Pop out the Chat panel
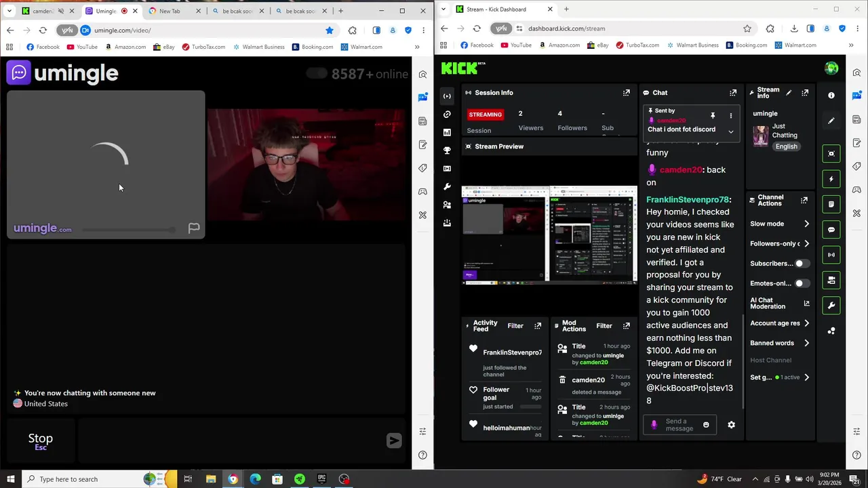Screen dimensions: 868x488 tap(733, 93)
